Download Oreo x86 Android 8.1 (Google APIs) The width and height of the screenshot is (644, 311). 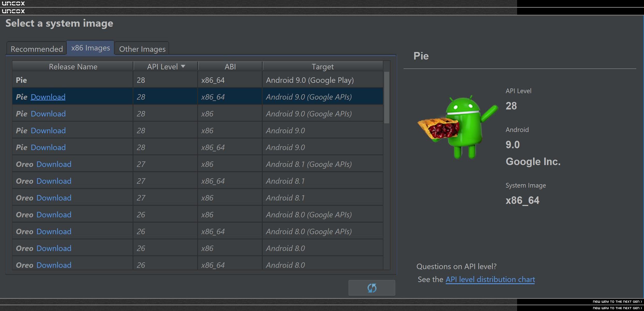(54, 164)
